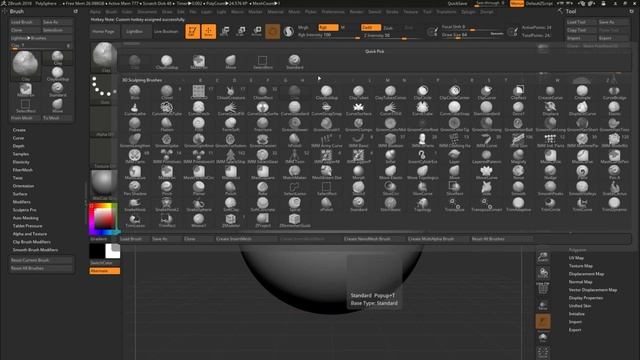Viewport: 640px width, 360px height.
Task: Select the GroomHairBall brush
Action: (518, 124)
